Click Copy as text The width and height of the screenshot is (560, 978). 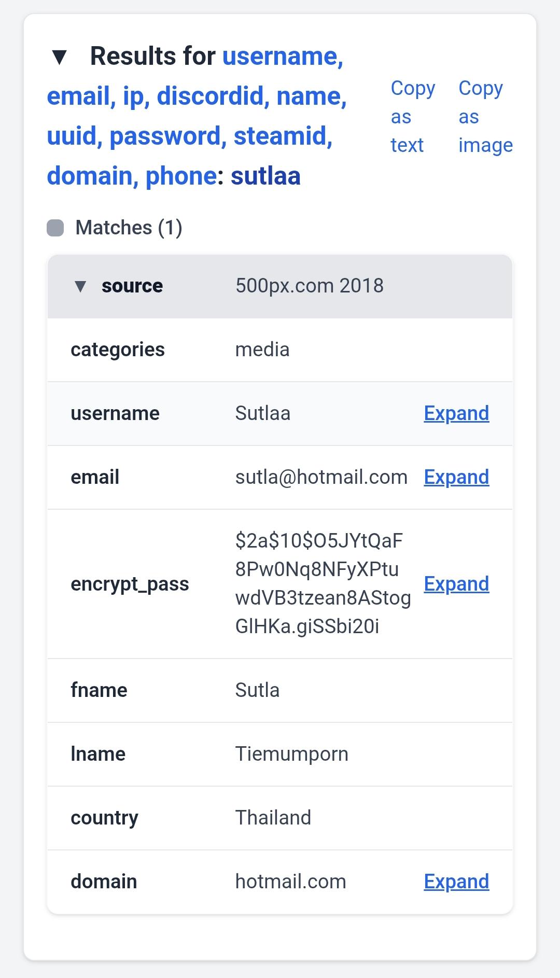(x=412, y=117)
